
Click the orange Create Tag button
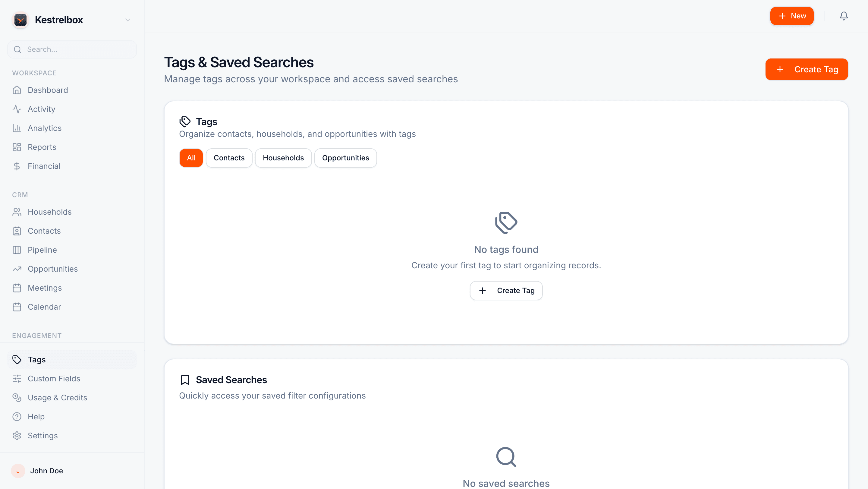(806, 69)
